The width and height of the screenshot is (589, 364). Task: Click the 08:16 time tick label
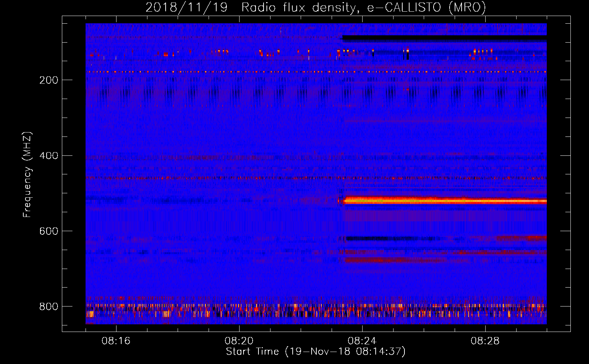click(x=116, y=341)
